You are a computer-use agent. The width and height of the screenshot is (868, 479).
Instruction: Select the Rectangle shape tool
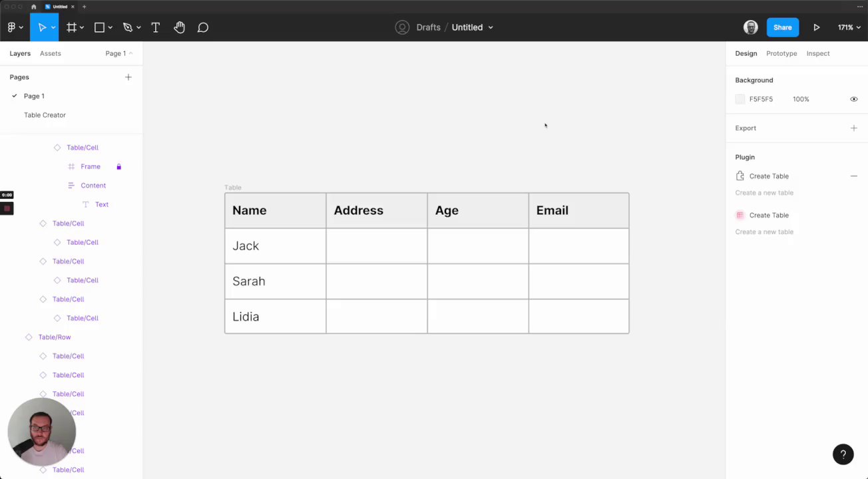tap(99, 27)
